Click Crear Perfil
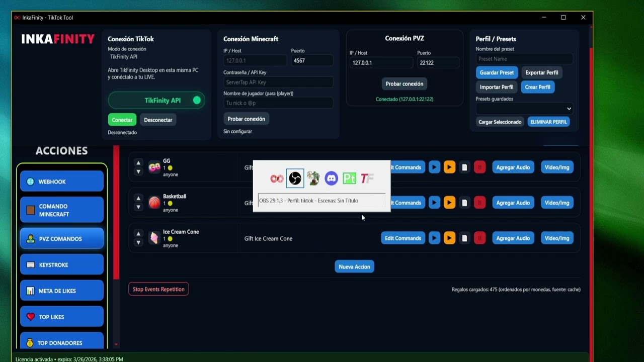 pos(538,87)
